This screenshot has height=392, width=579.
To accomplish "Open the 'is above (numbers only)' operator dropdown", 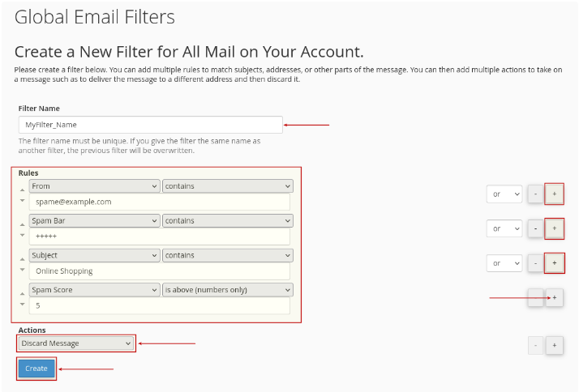I will pos(228,290).
